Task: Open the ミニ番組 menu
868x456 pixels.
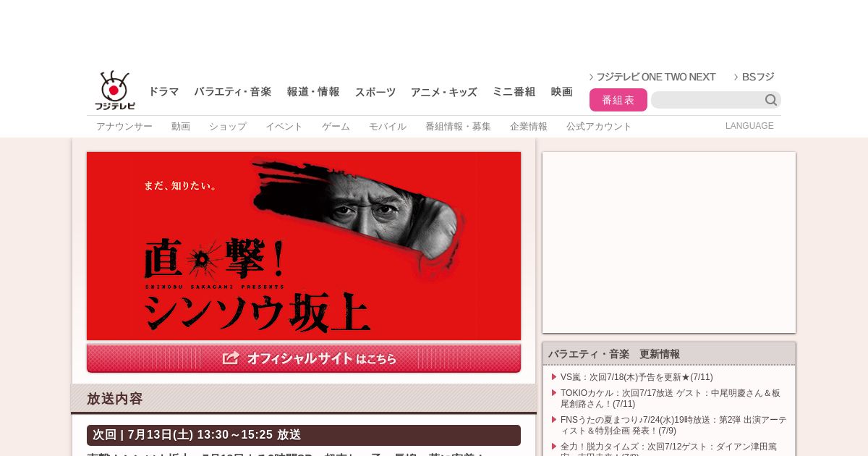Action: 514,92
